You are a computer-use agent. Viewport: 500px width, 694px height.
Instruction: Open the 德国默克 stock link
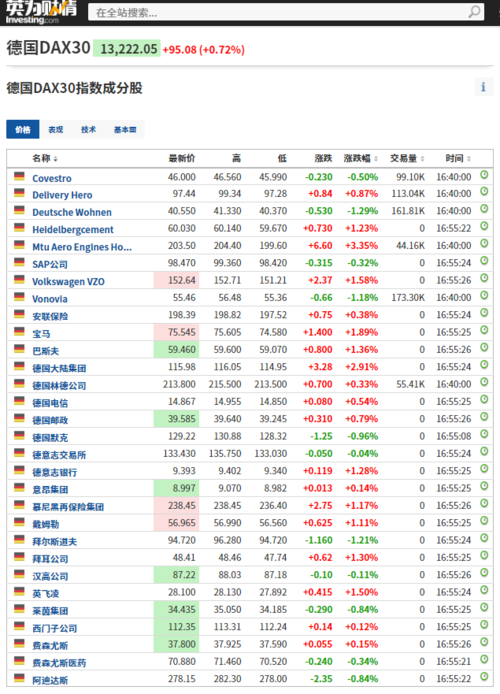(50, 438)
